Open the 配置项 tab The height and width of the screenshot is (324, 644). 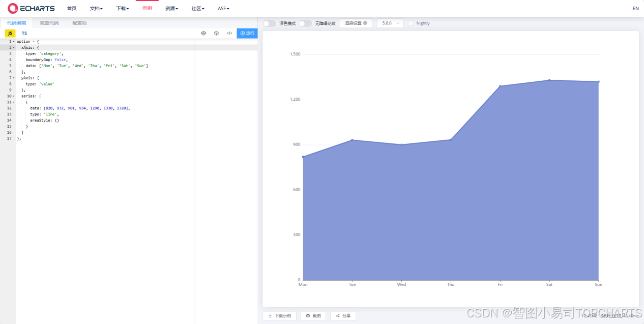pyautogui.click(x=79, y=23)
